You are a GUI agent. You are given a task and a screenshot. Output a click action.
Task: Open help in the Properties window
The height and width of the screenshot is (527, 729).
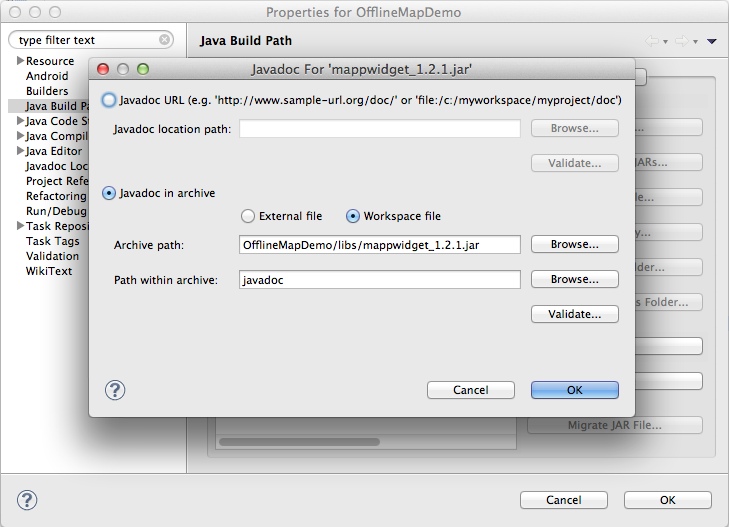27,500
